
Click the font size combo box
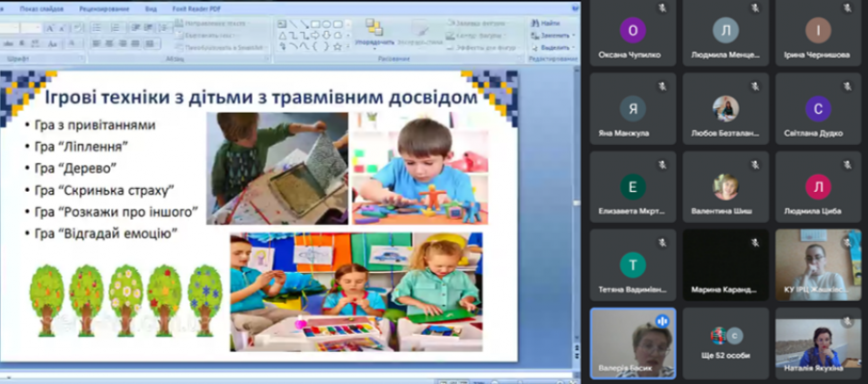31,28
